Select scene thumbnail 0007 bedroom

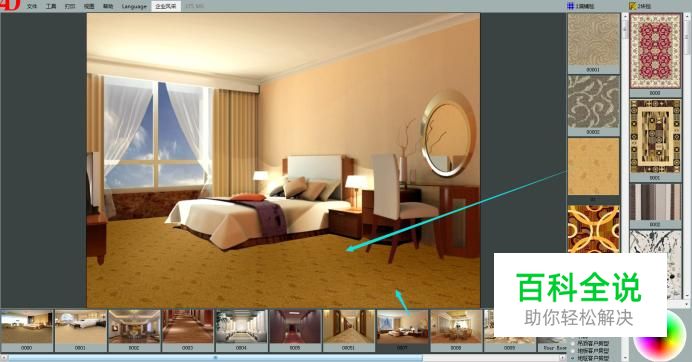coord(402,330)
